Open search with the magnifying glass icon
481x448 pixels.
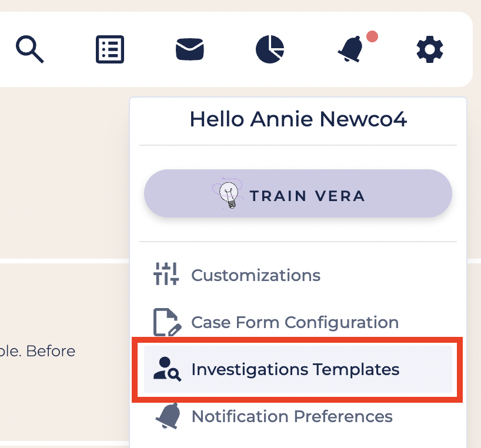click(x=30, y=49)
